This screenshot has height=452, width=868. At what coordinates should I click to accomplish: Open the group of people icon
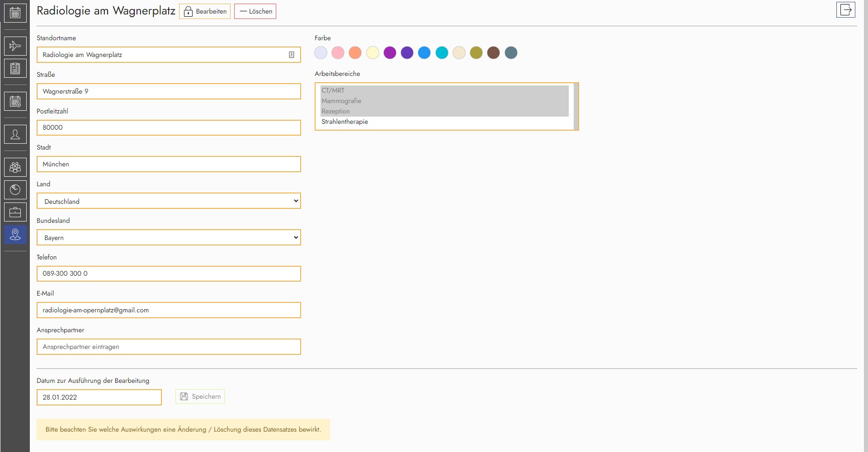pyautogui.click(x=15, y=167)
